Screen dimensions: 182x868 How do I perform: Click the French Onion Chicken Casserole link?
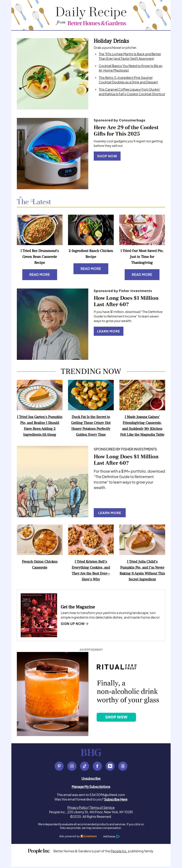(x=40, y=565)
